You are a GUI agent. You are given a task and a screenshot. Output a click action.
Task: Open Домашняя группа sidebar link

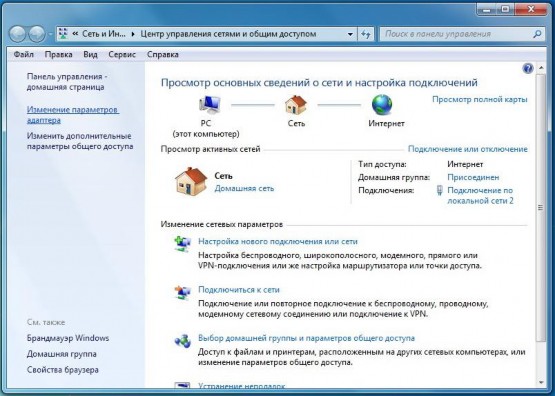[62, 354]
